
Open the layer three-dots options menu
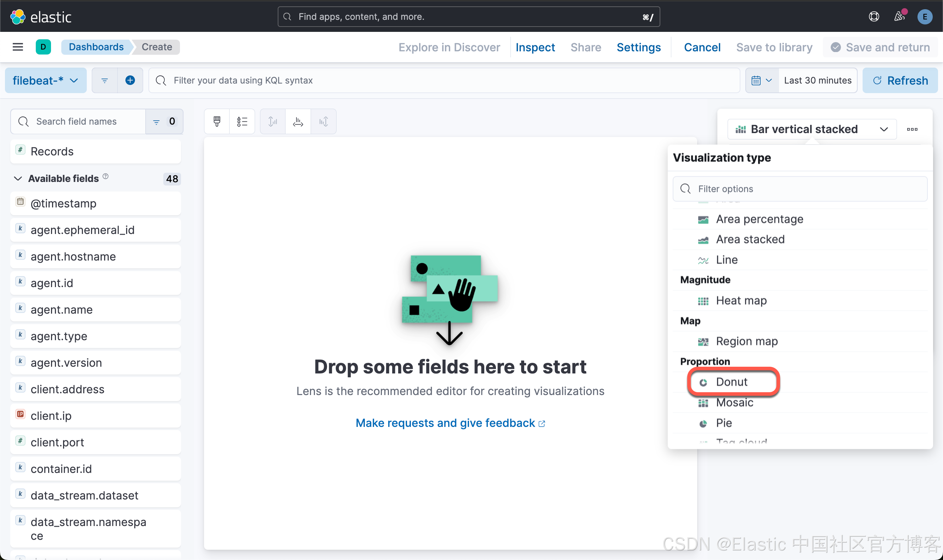(912, 129)
